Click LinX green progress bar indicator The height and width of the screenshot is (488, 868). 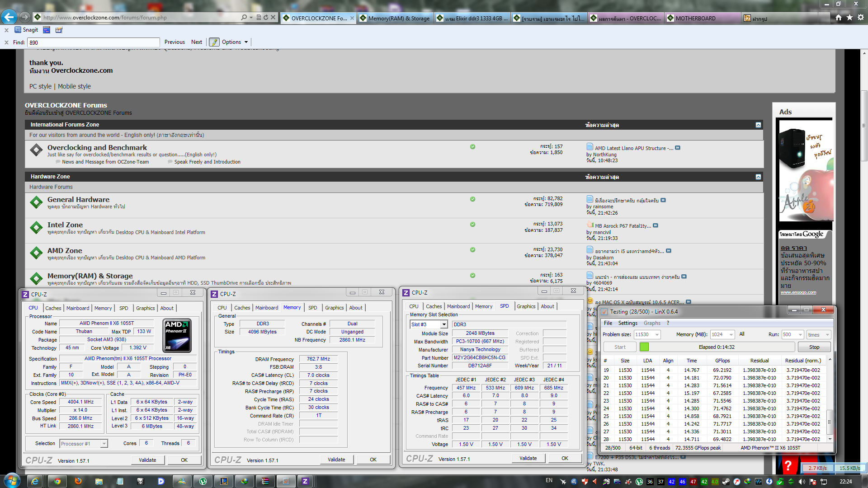click(644, 347)
